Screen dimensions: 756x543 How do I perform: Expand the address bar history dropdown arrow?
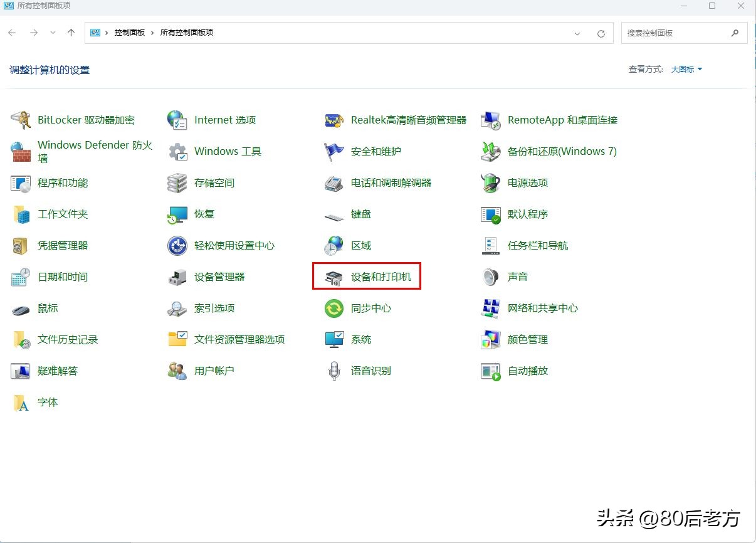coord(577,33)
